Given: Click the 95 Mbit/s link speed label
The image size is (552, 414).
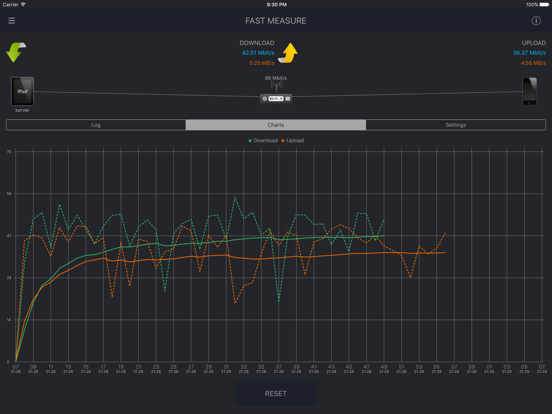Looking at the screenshot, I should [x=276, y=78].
